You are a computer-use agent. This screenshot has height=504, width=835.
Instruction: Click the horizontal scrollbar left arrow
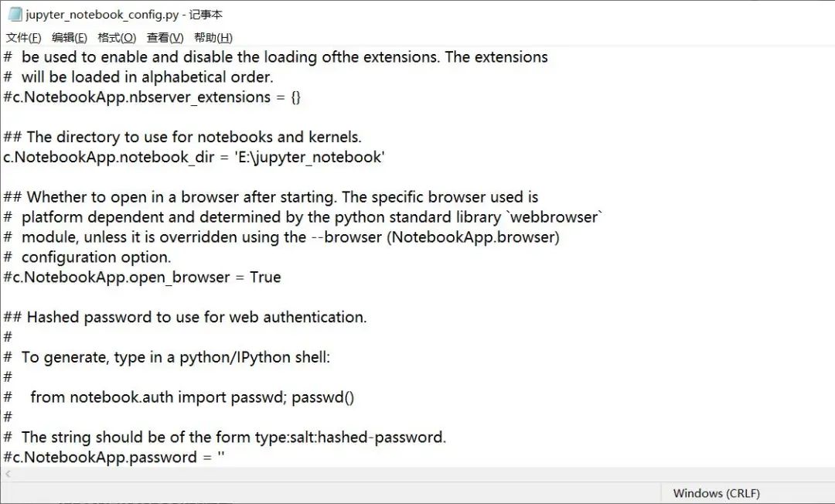(8, 474)
